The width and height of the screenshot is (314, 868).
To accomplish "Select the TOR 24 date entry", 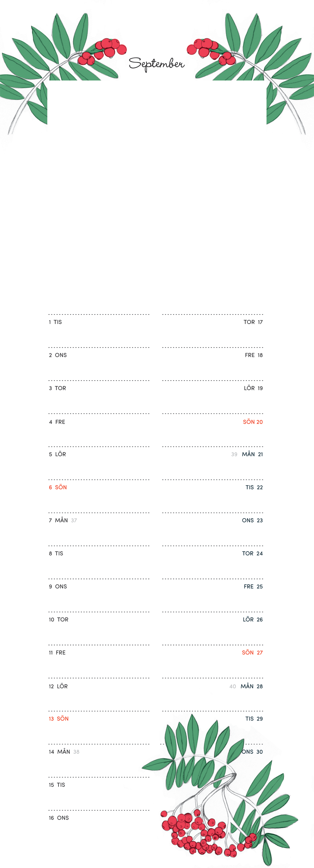I will coord(252,553).
